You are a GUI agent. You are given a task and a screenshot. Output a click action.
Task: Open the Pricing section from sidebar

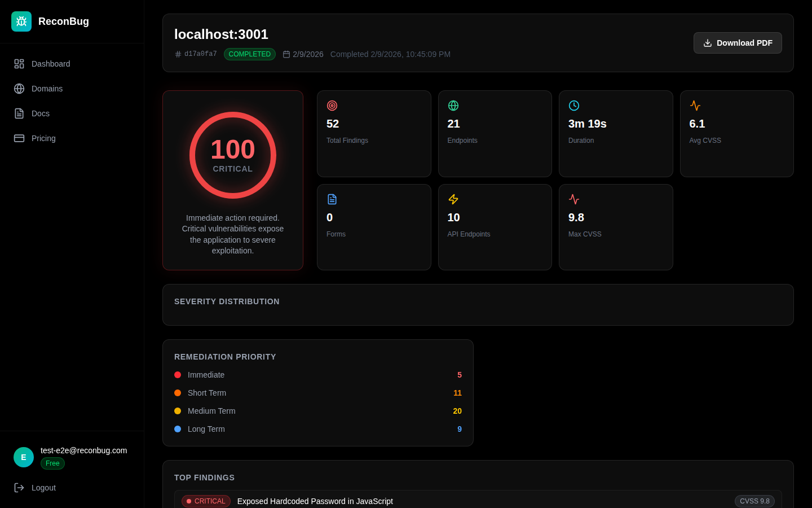(x=43, y=138)
